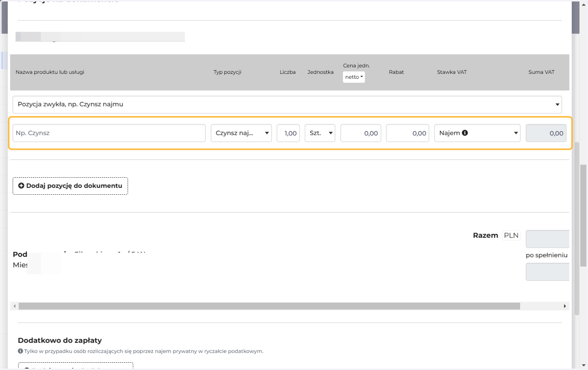This screenshot has height=370, width=588.
Task: Click the 'Suma VAT' column header
Action: tap(541, 72)
